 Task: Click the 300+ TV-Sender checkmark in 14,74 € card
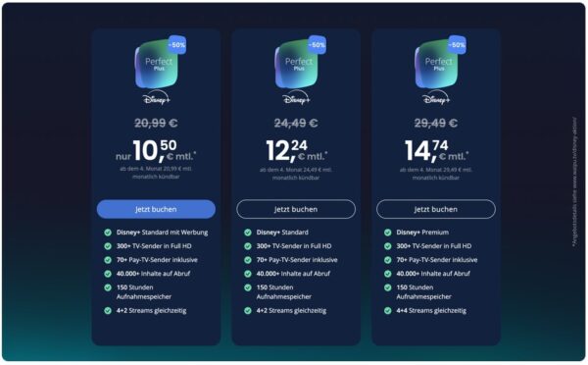[388, 246]
